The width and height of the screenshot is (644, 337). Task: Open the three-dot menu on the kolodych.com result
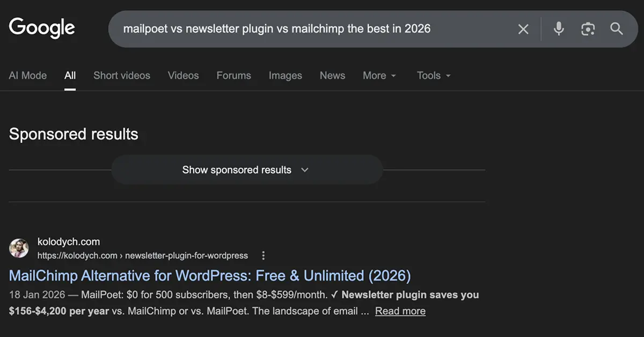[263, 255]
